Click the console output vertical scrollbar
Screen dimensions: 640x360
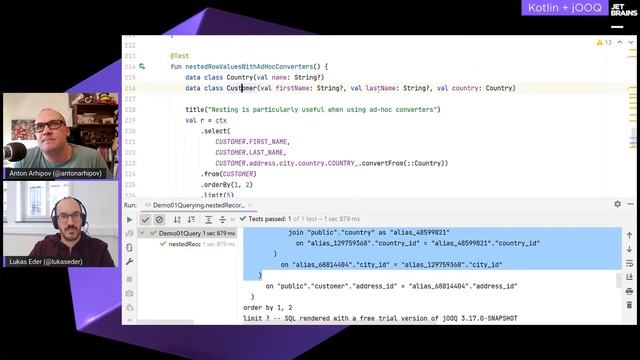pos(618,280)
